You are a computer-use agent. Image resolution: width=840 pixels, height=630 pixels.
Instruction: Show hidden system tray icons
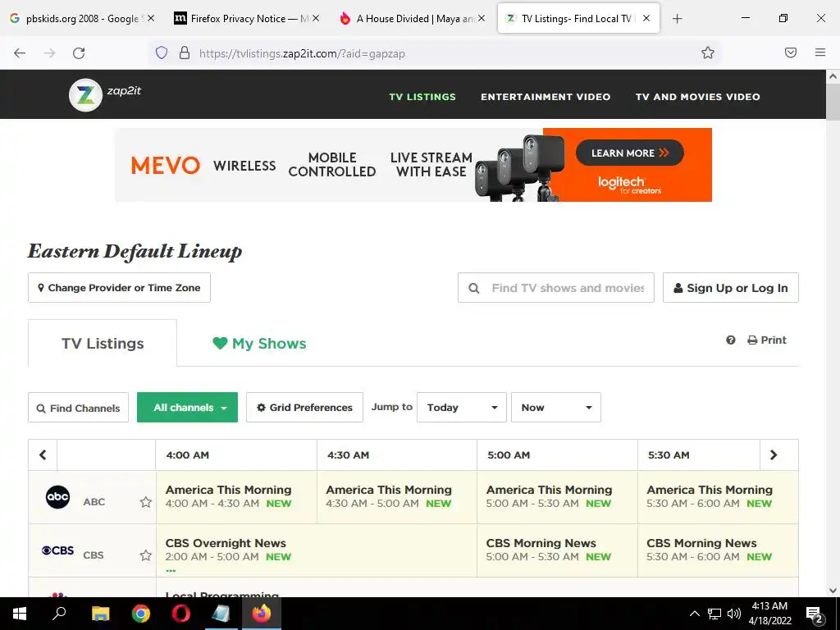coord(694,614)
